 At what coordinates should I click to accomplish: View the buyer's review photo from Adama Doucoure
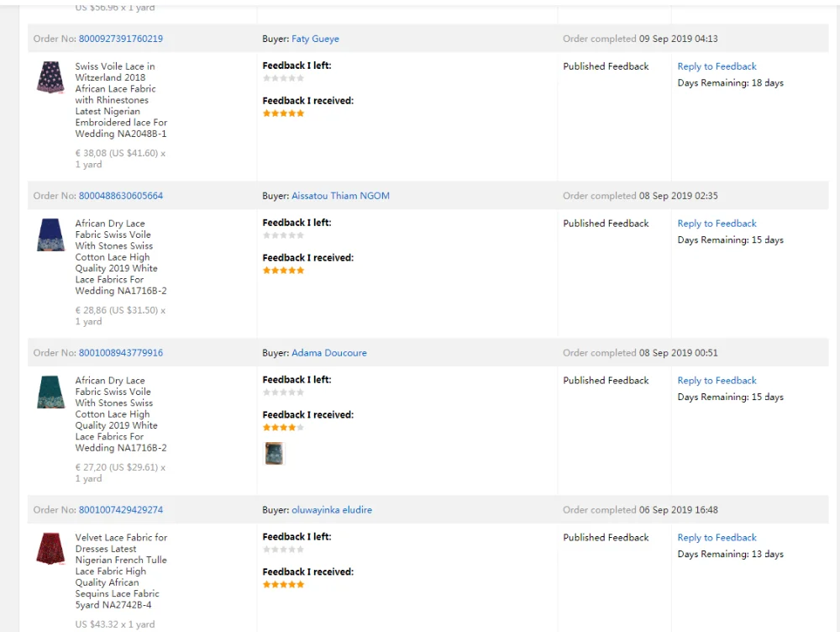pyautogui.click(x=275, y=454)
